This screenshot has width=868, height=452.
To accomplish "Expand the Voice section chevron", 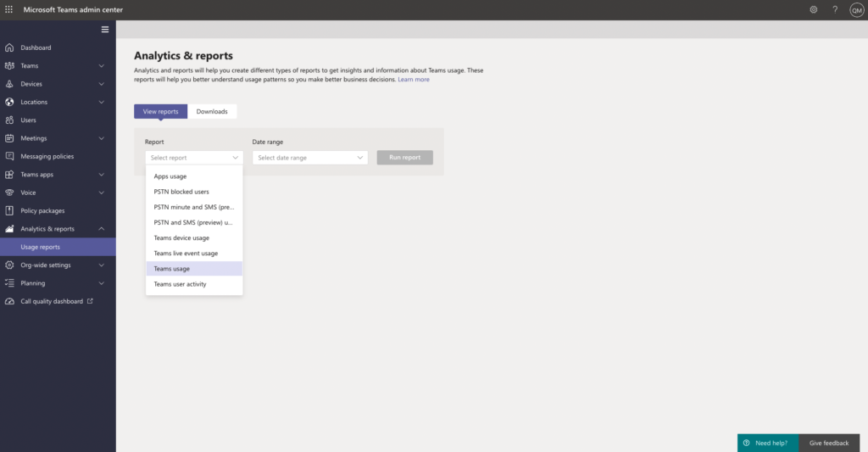I will click(102, 193).
